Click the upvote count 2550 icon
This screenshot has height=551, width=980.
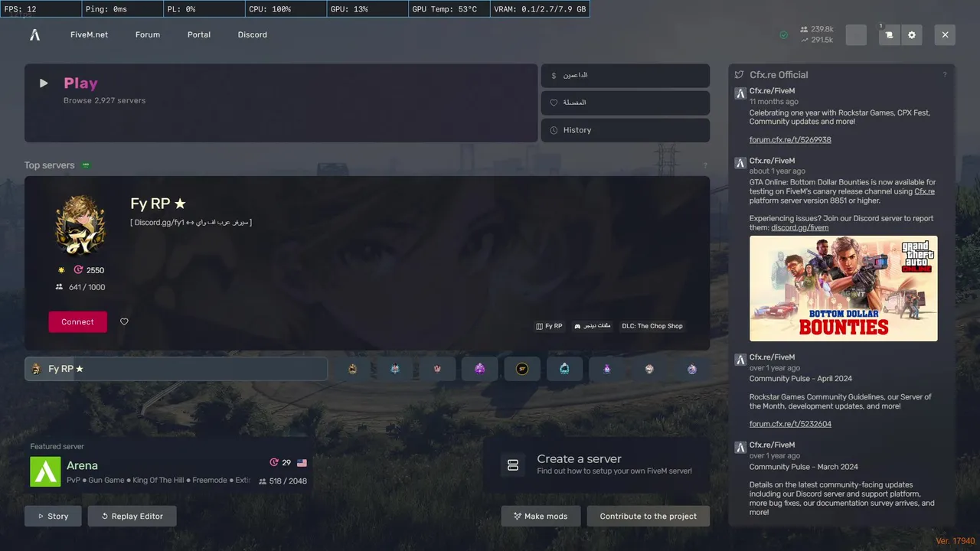[x=78, y=270]
